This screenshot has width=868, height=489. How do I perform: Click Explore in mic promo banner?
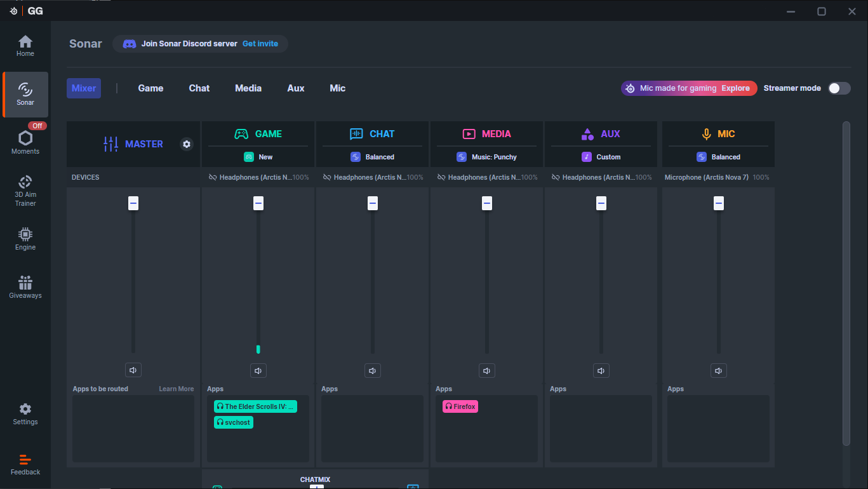pos(735,88)
